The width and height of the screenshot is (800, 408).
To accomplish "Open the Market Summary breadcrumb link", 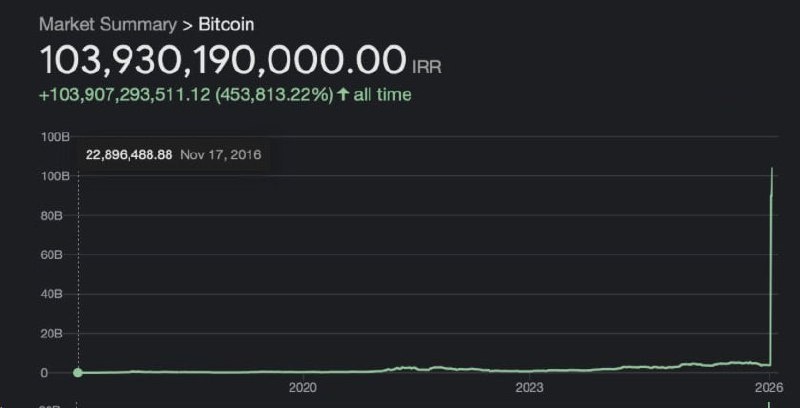I will click(x=108, y=24).
